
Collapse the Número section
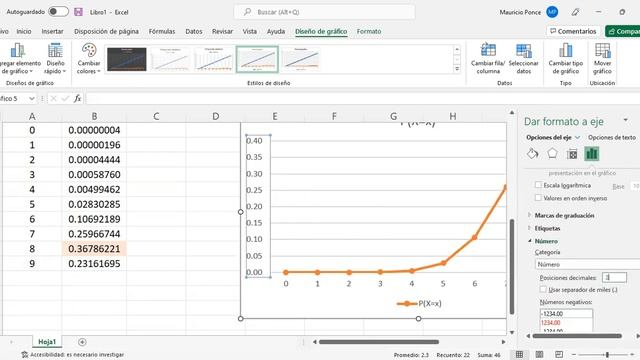[x=546, y=241]
